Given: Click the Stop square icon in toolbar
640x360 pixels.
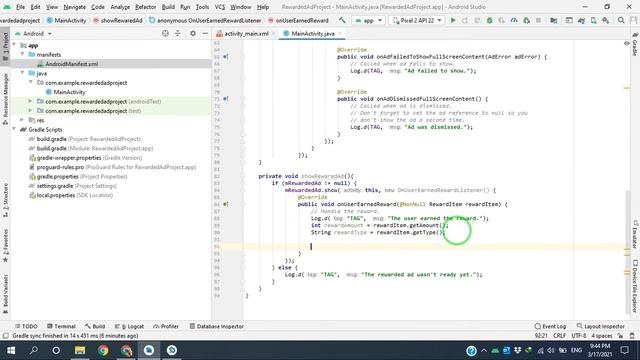Looking at the screenshot, I should pos(538,20).
